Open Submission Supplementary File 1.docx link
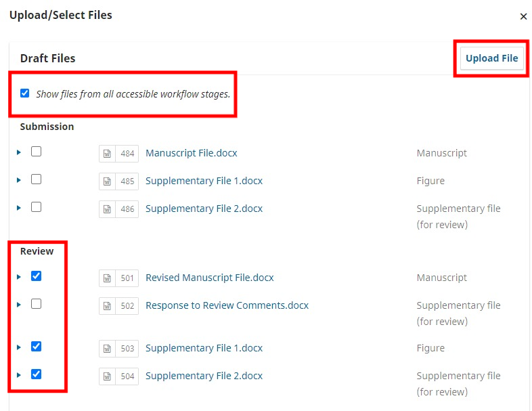The image size is (532, 411). (204, 181)
